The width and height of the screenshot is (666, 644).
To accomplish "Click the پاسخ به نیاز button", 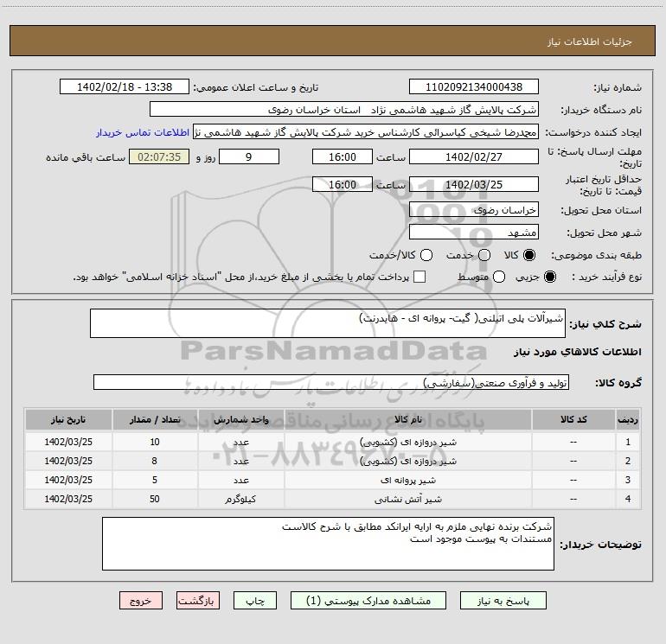I will pyautogui.click(x=503, y=601).
